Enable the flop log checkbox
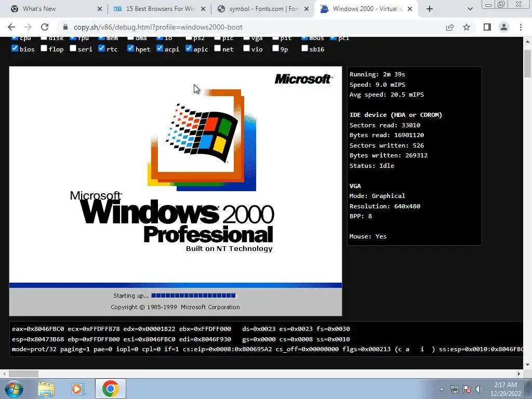 (x=44, y=48)
